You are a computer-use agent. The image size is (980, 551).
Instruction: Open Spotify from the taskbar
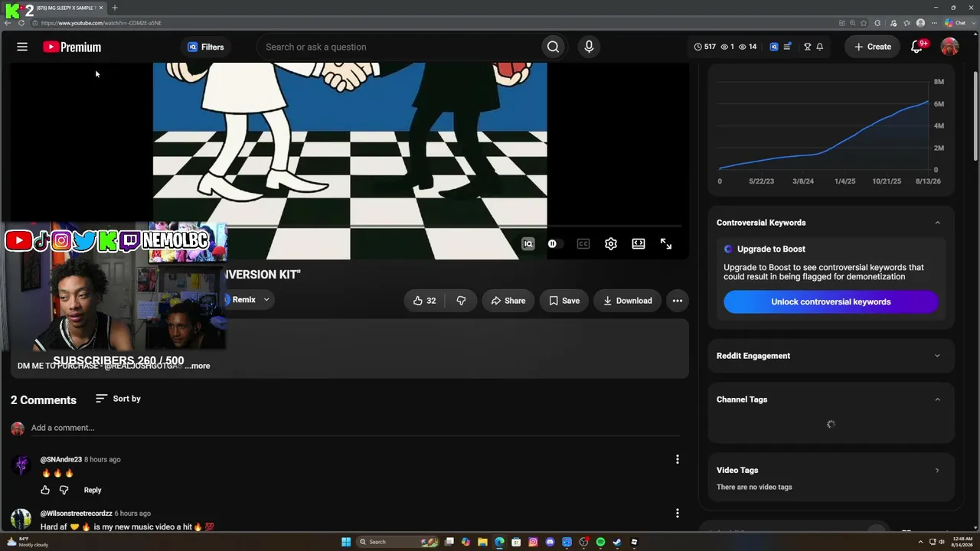point(600,542)
